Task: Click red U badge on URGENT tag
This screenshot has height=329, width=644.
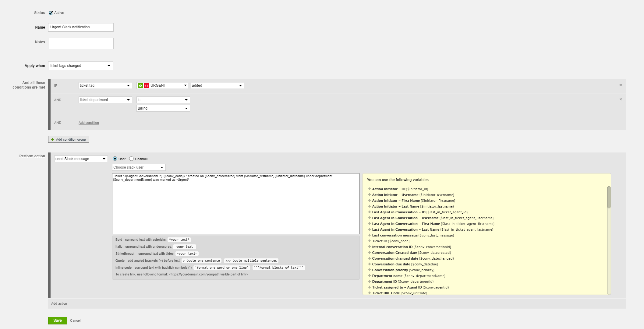Action: click(147, 86)
